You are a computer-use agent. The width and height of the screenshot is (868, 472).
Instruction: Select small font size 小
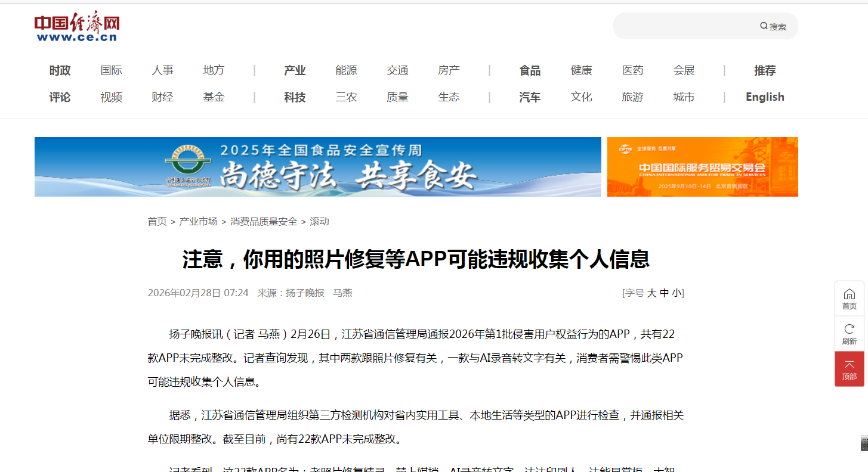click(676, 293)
